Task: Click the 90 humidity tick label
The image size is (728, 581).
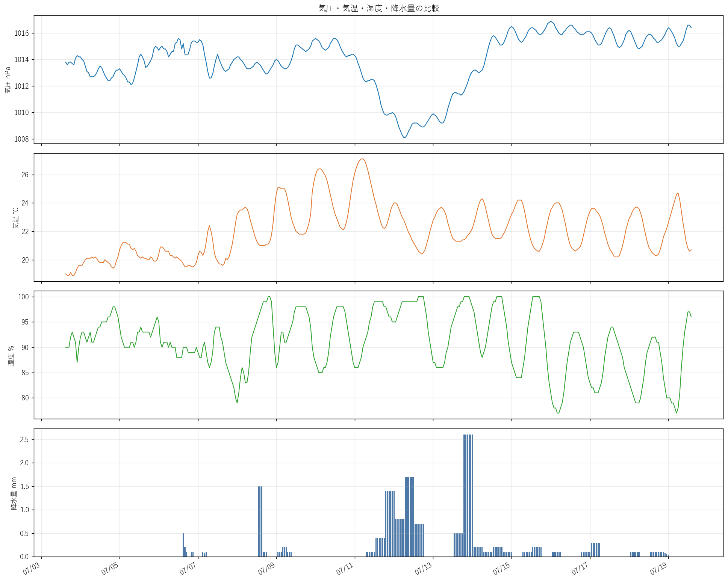Action: 25,348
